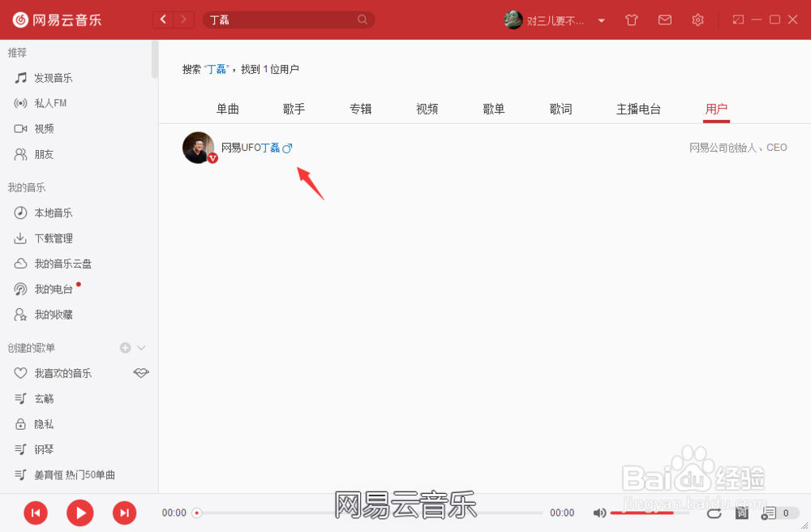Open 网易UFO丁磊 user avatar
Viewport: 811px width, 532px height.
(199, 148)
